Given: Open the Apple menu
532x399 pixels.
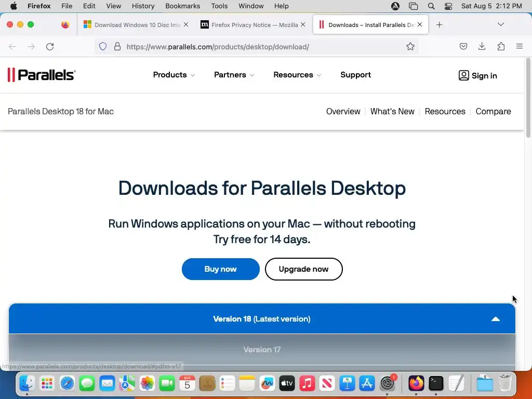Looking at the screenshot, I should (x=14, y=6).
